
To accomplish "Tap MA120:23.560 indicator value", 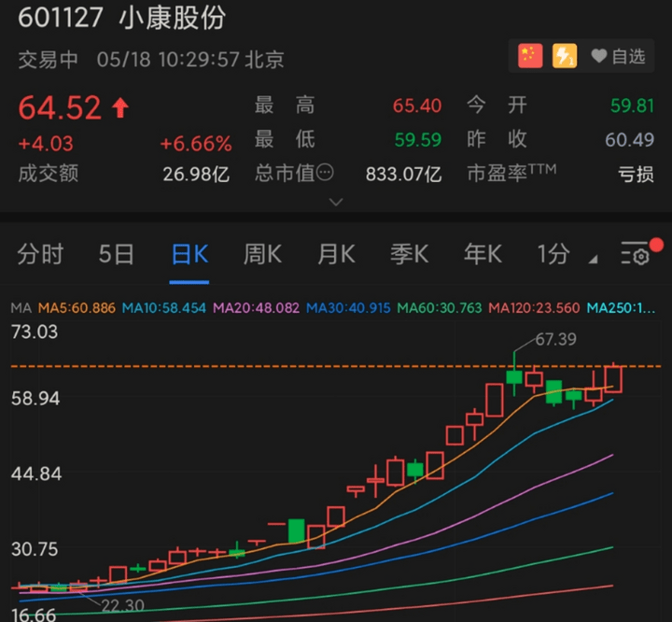I will 534,307.
